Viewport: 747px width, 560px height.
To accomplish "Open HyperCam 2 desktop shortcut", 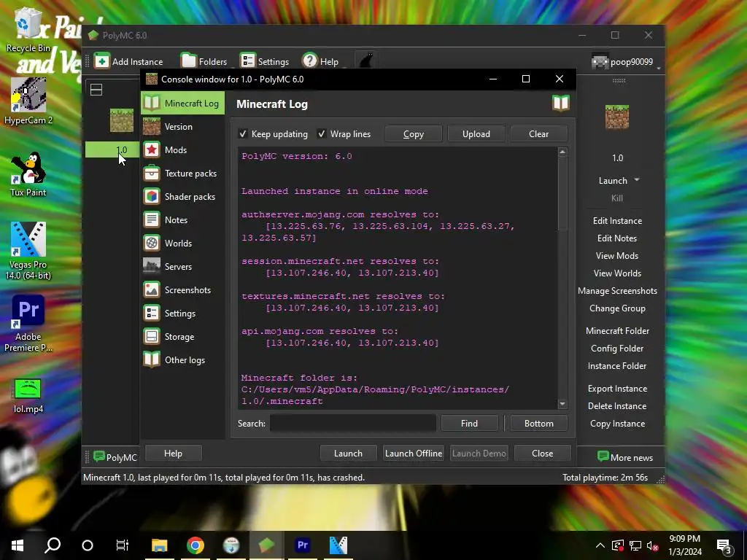I will (28, 101).
